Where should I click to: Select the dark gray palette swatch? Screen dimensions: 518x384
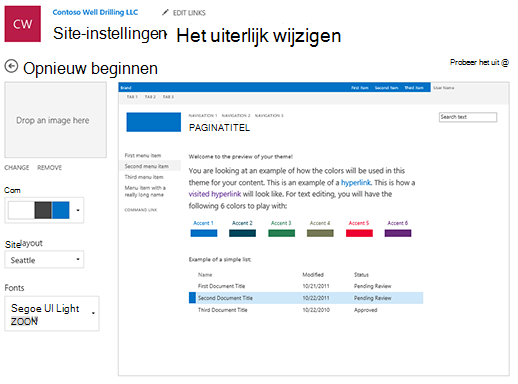coord(43,210)
